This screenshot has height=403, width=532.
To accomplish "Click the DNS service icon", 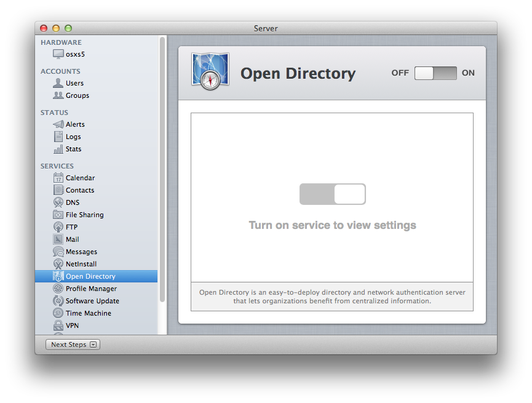I will click(x=58, y=202).
